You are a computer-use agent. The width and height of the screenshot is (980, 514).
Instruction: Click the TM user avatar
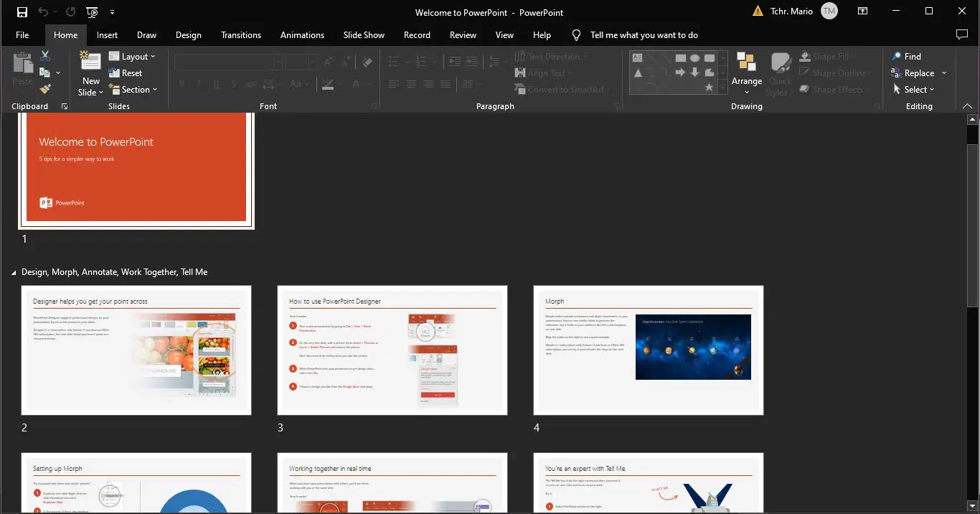[829, 11]
